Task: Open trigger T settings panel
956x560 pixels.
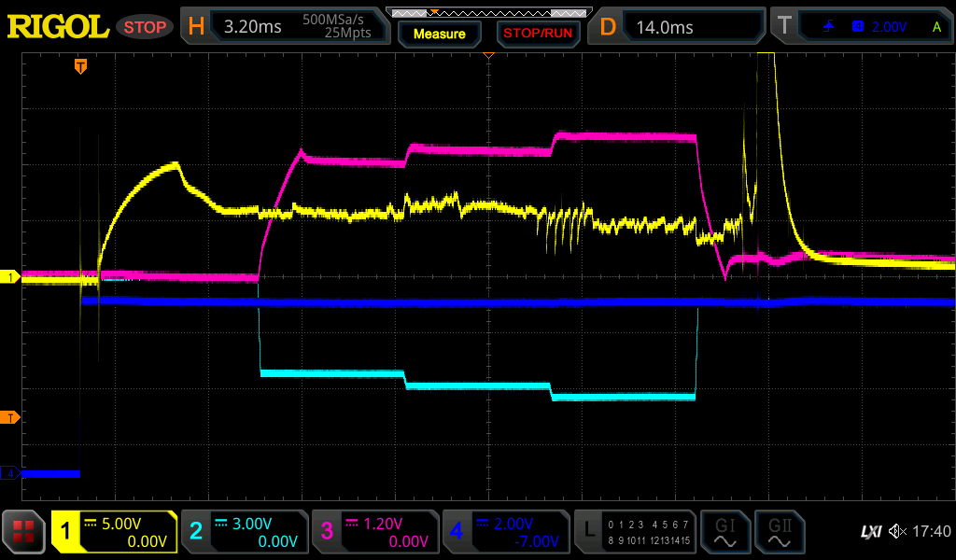Action: (861, 27)
